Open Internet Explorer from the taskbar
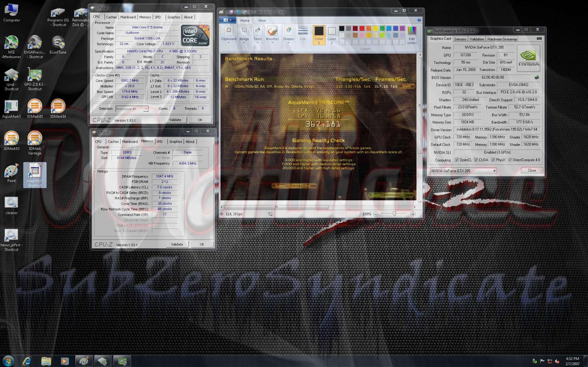The image size is (588, 367). pos(27,361)
